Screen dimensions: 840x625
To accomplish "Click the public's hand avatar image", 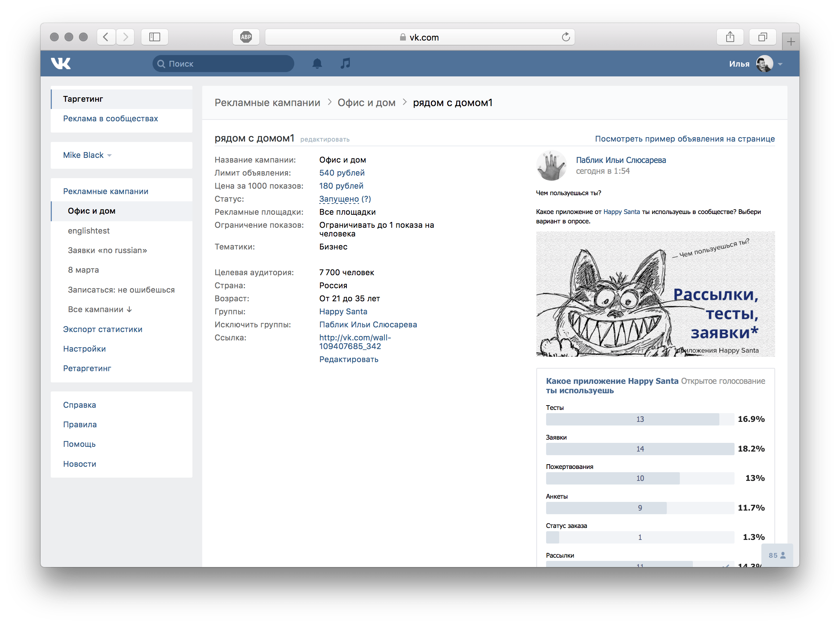I will coord(552,165).
